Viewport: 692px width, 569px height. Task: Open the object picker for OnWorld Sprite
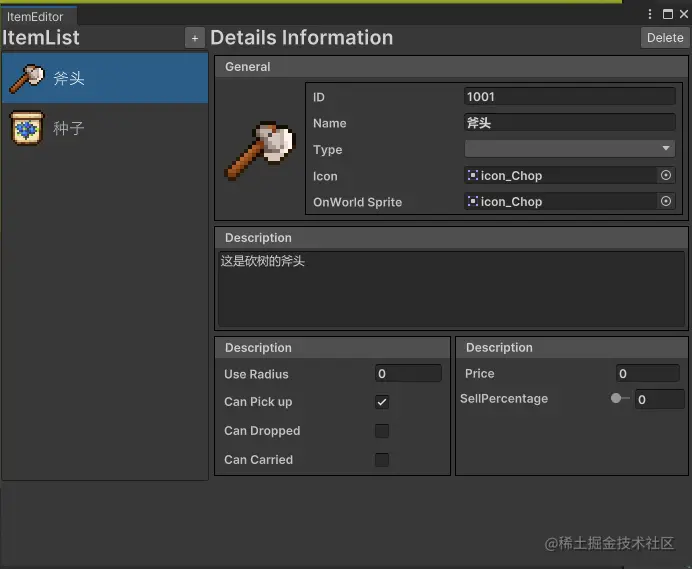click(666, 201)
